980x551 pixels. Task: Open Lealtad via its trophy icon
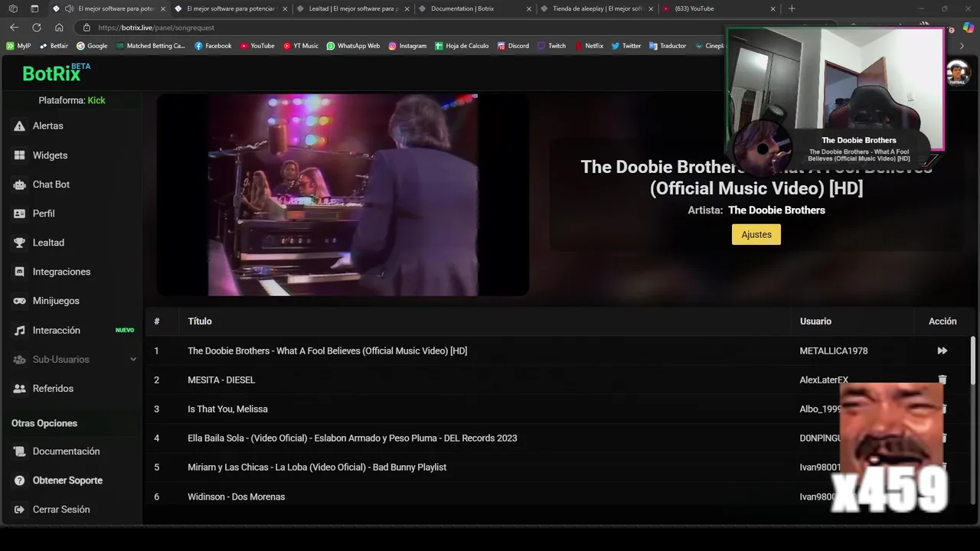[19, 243]
